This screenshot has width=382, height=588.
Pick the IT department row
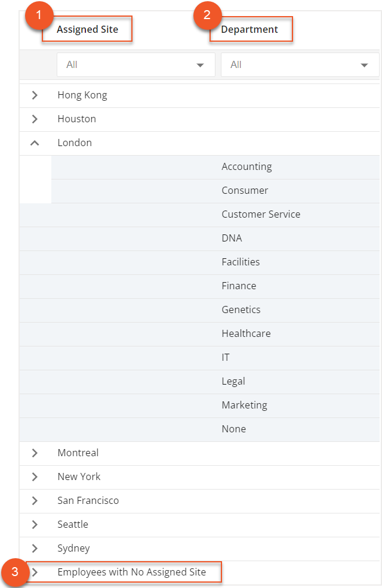click(x=226, y=358)
